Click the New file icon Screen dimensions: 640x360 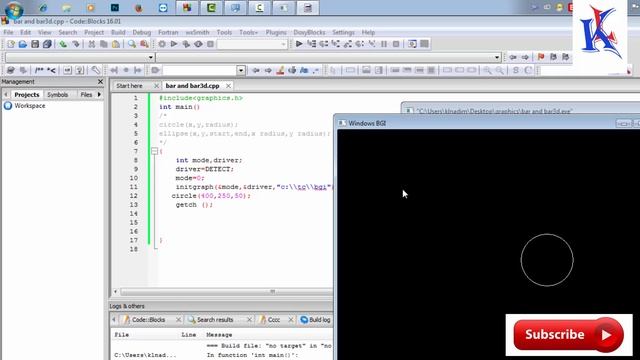point(11,44)
